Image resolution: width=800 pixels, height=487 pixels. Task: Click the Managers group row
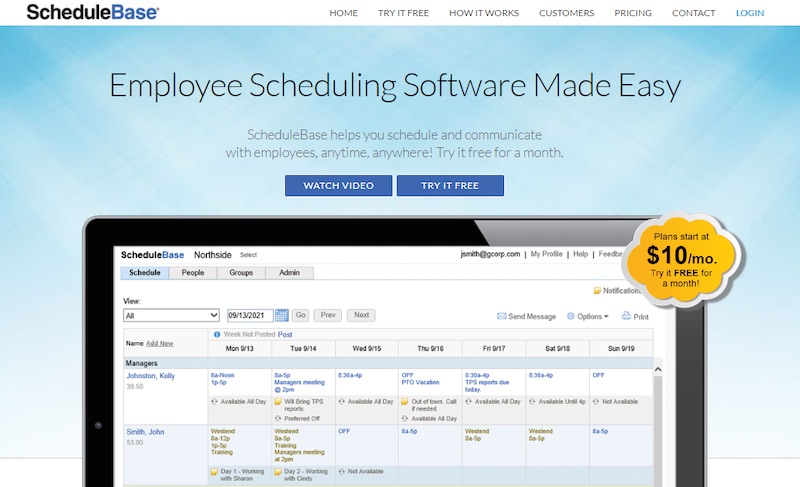[x=388, y=363]
